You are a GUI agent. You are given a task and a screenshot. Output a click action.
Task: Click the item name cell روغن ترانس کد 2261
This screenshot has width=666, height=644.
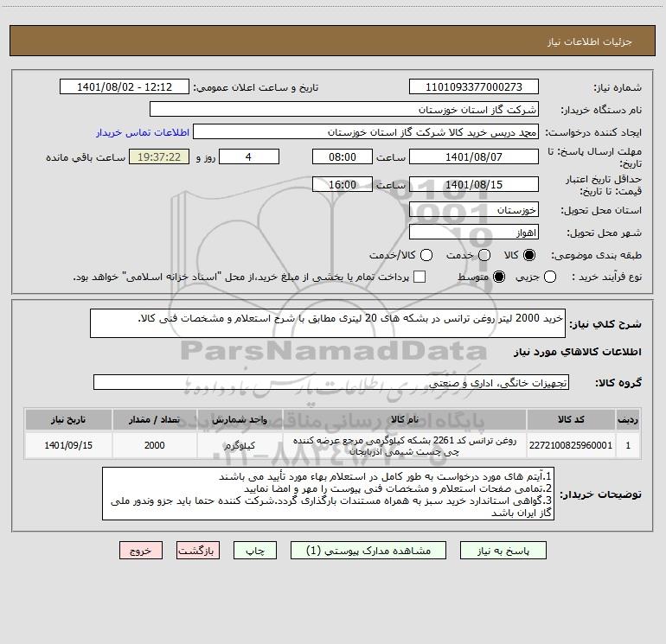coord(405,445)
